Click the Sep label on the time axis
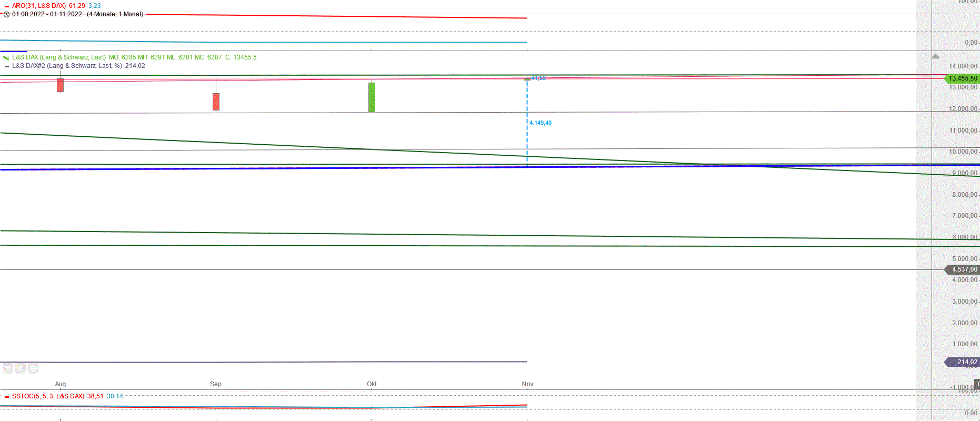Screen dimensions: 980x421 point(216,384)
